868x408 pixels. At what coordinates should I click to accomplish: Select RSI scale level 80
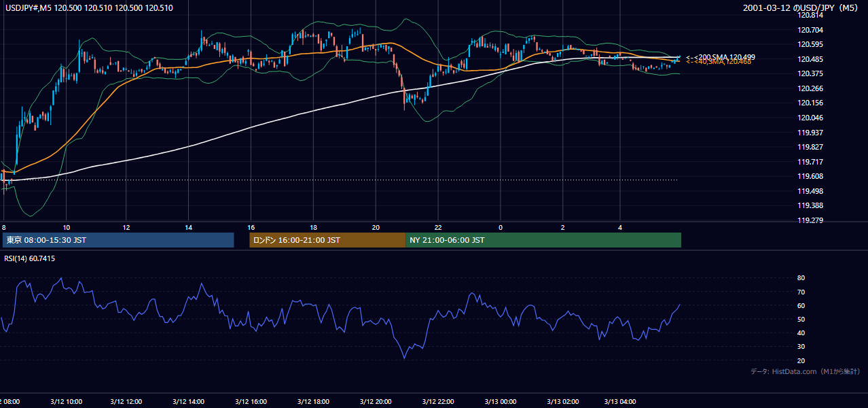coord(801,278)
